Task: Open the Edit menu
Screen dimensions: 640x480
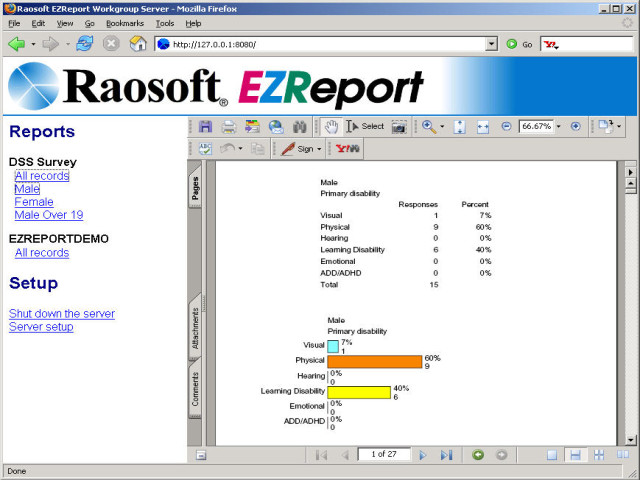Action: (38, 23)
